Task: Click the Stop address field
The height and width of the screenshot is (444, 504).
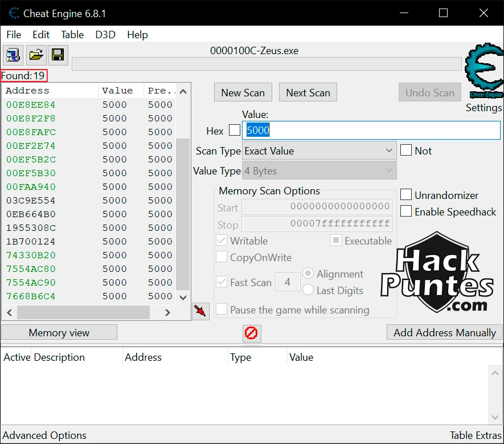Action: point(317,223)
